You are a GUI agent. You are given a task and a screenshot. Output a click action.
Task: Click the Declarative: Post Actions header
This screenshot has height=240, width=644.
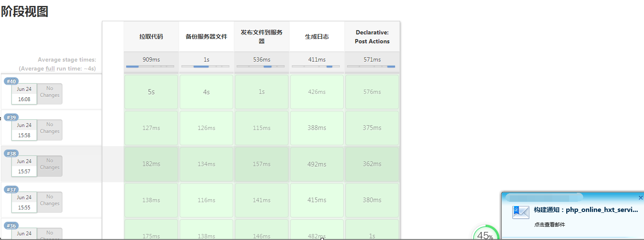pyautogui.click(x=372, y=37)
